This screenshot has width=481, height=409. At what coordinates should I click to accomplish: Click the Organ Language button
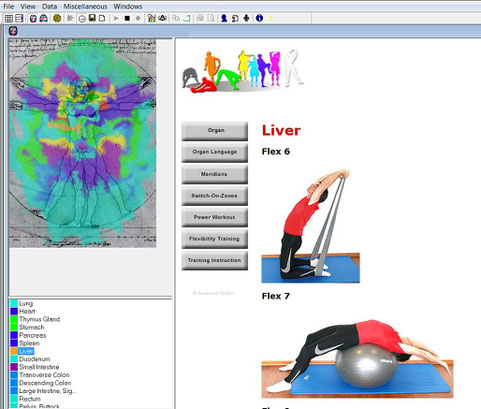point(215,152)
